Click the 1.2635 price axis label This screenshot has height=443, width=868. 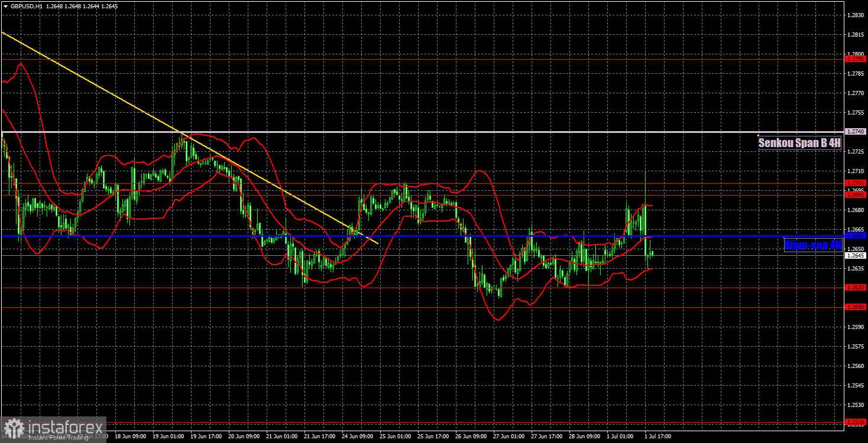(855, 269)
